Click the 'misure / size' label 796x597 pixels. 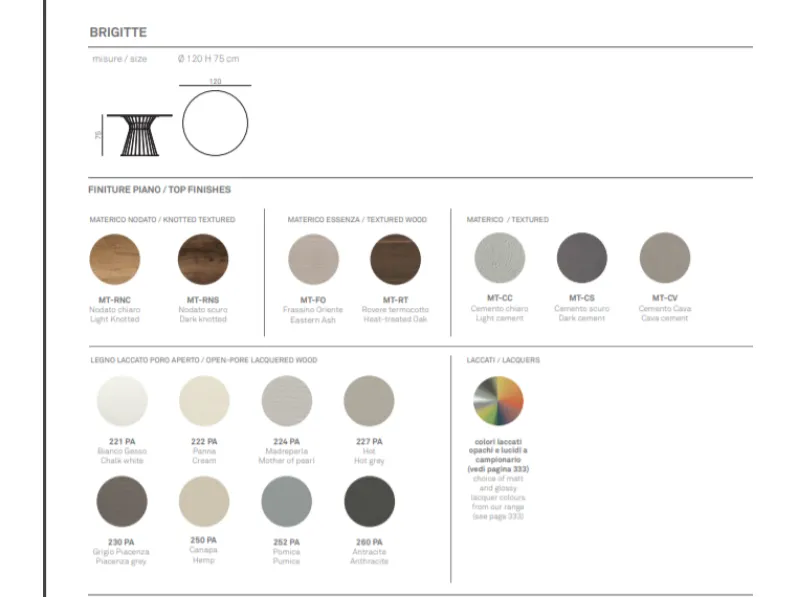click(x=120, y=59)
